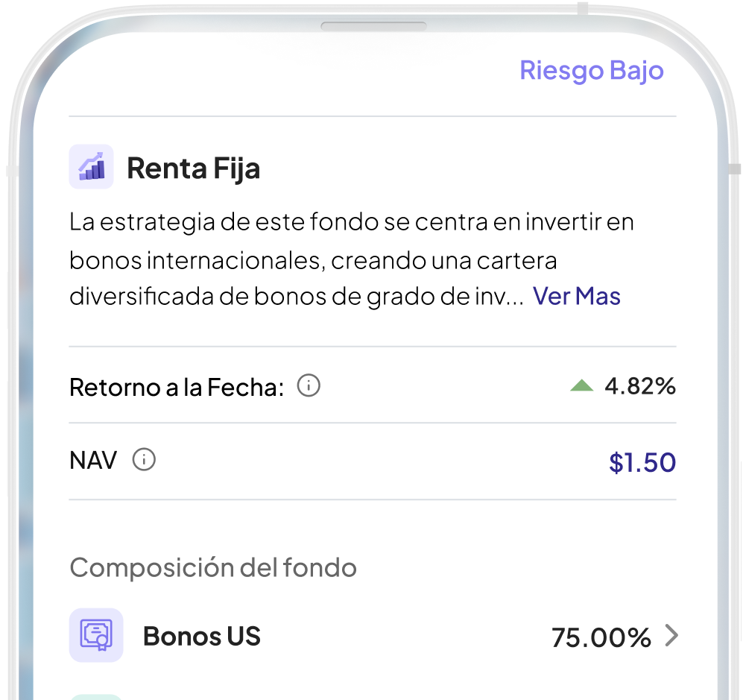The height and width of the screenshot is (700, 746).
Task: Tap the $1.50 NAV value
Action: pyautogui.click(x=642, y=462)
